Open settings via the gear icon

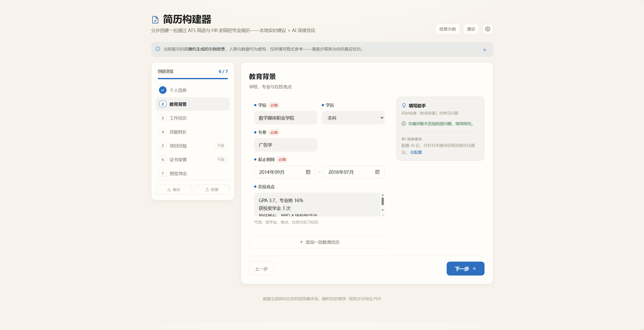pyautogui.click(x=488, y=29)
